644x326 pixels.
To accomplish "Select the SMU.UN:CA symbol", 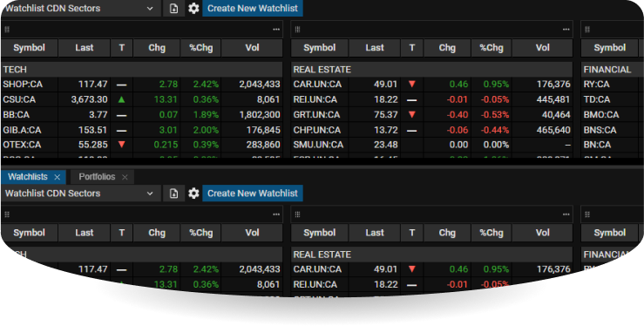I will 318,145.
